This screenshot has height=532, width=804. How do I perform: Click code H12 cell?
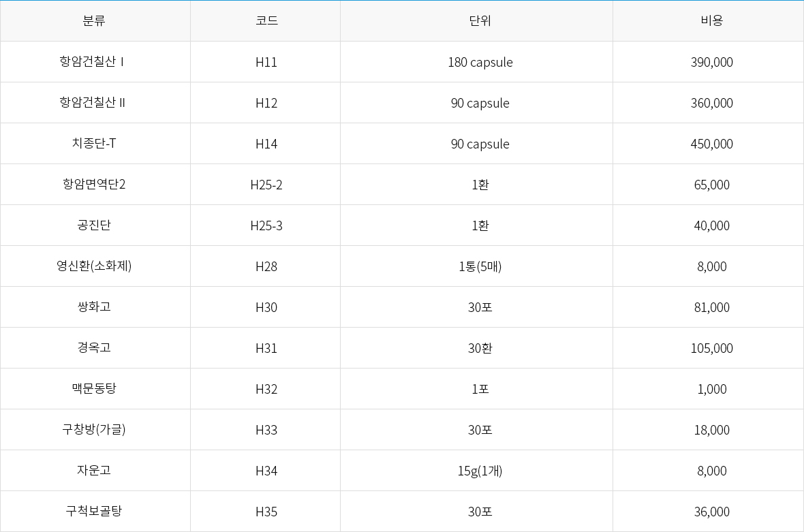(x=266, y=103)
